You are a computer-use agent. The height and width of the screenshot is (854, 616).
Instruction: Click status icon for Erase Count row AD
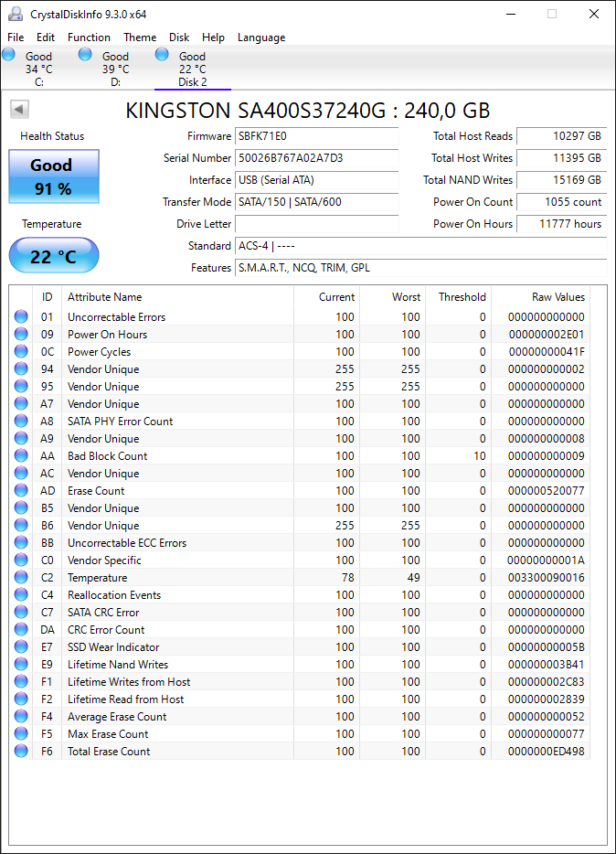click(21, 490)
